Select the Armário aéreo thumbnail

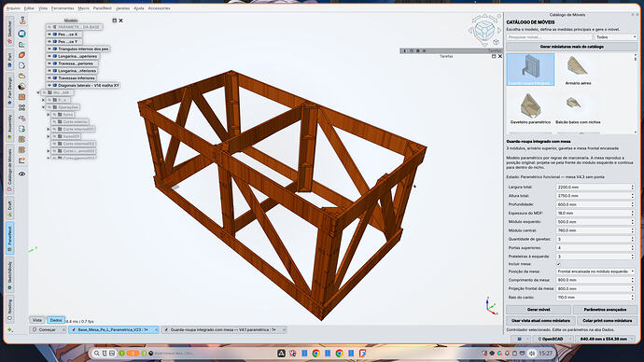[x=578, y=70]
